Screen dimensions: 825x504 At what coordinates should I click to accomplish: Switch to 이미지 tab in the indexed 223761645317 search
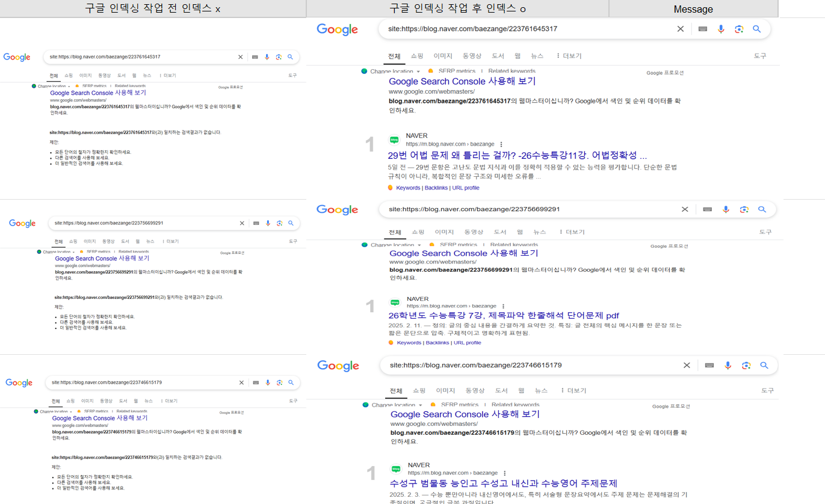(x=443, y=56)
